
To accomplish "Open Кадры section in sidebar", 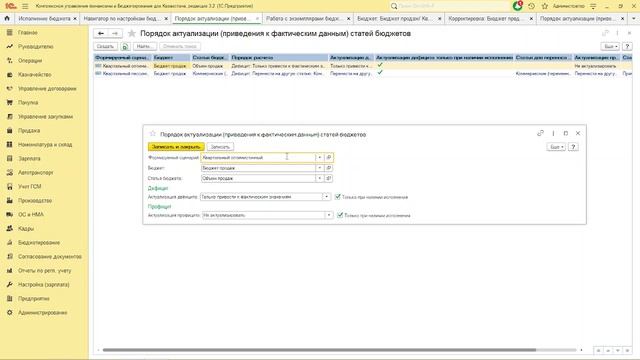I will tap(26, 229).
